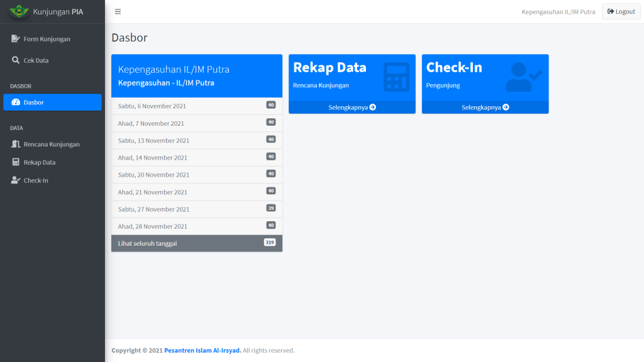This screenshot has width=644, height=362.
Task: Click the calculator icon in Rekap Data card
Action: pos(396,77)
